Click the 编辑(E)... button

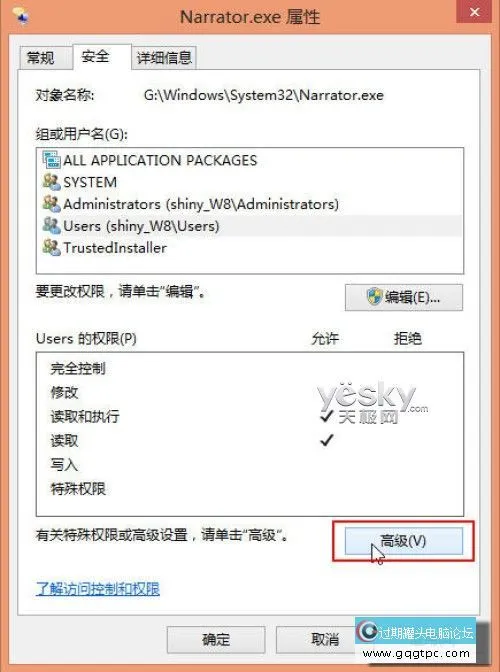click(x=404, y=297)
